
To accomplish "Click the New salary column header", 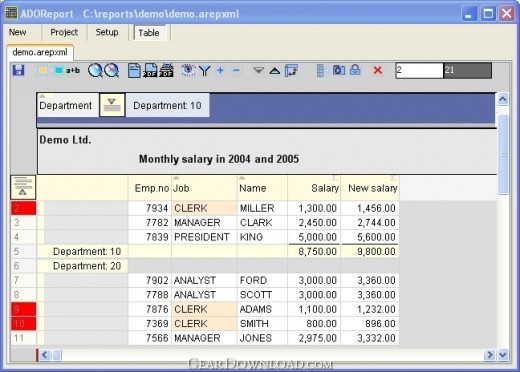I will coord(370,188).
